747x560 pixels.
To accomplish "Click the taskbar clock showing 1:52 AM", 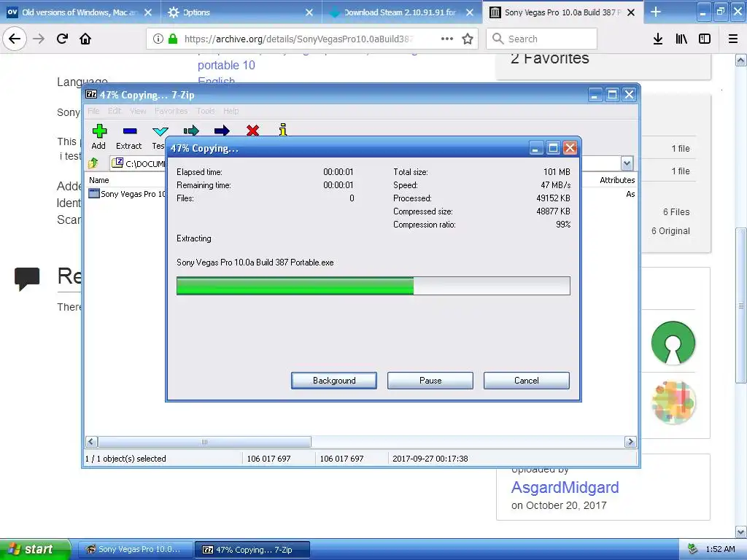I will [x=720, y=549].
